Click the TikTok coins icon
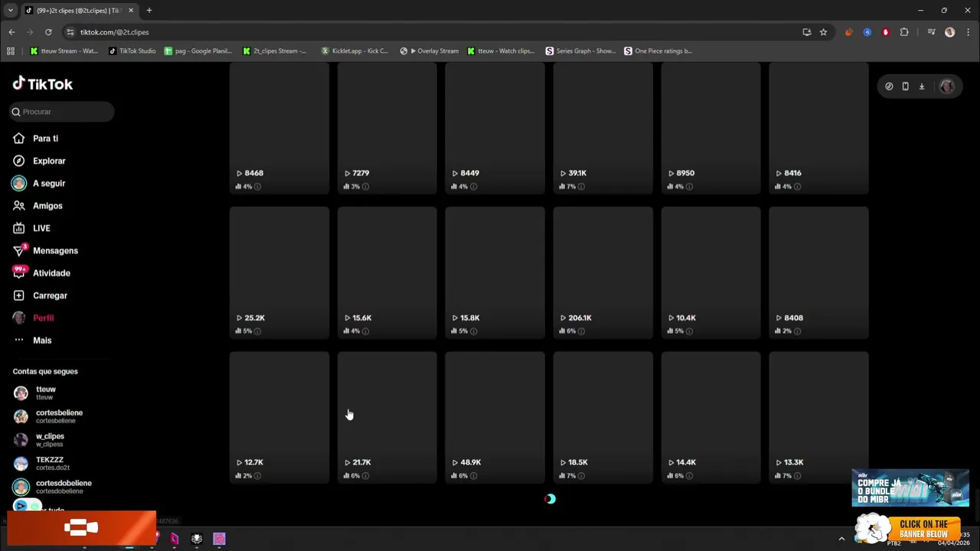Image resolution: width=980 pixels, height=551 pixels. (x=889, y=86)
